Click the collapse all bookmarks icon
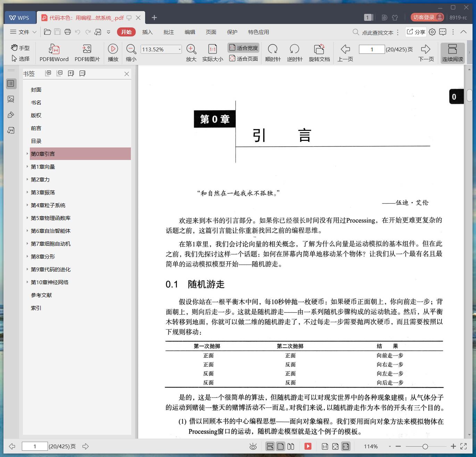Screen dimensions: 476x457 coord(60,73)
